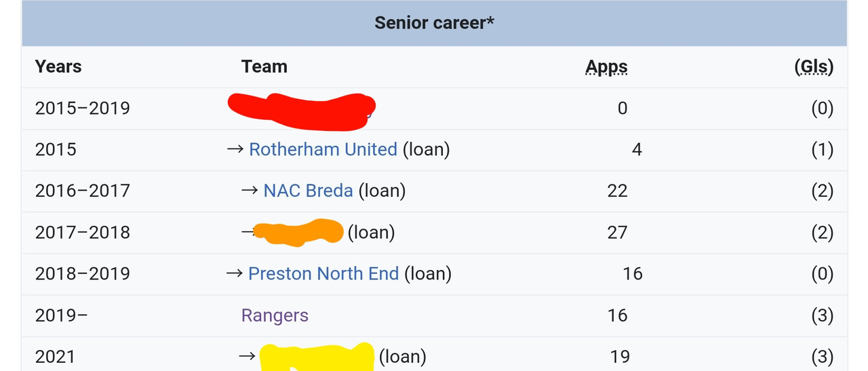Screen dimensions: 868x371
Task: Open the Rotherham United link
Action: [x=323, y=149]
